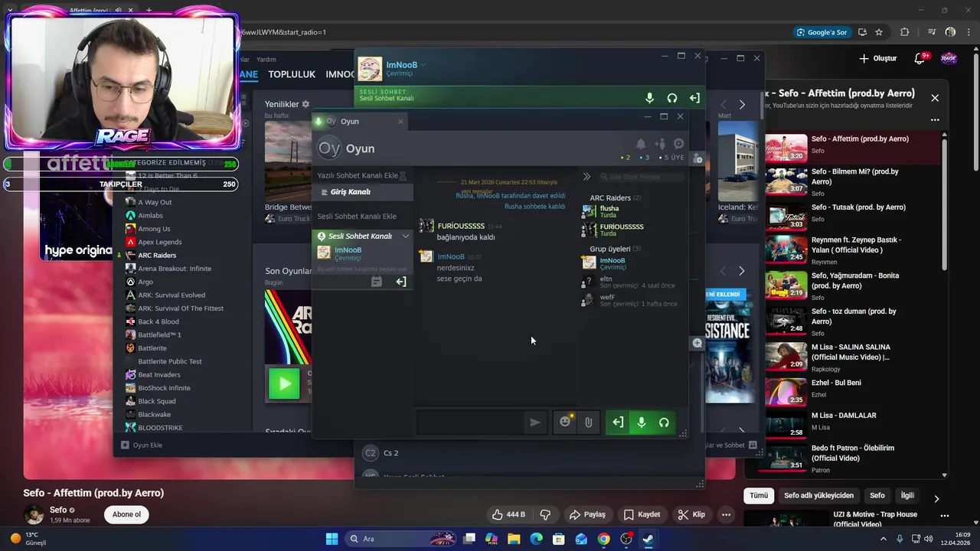Toggle headphones deafen beside message box
The image size is (980, 551).
(665, 422)
